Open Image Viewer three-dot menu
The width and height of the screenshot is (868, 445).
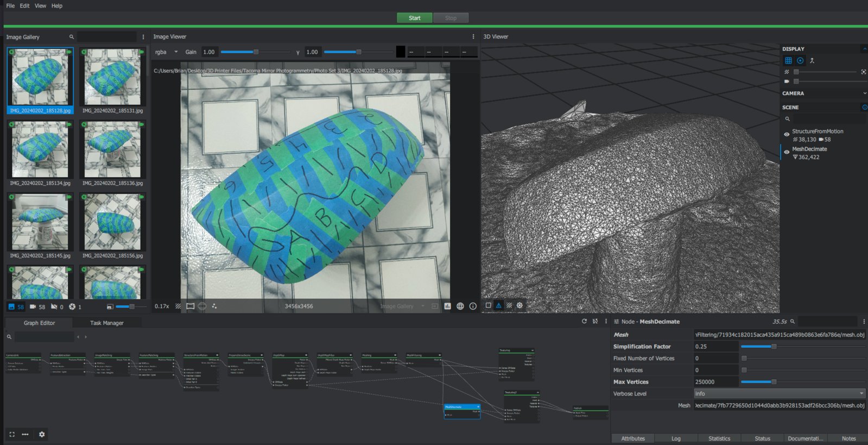tap(473, 36)
